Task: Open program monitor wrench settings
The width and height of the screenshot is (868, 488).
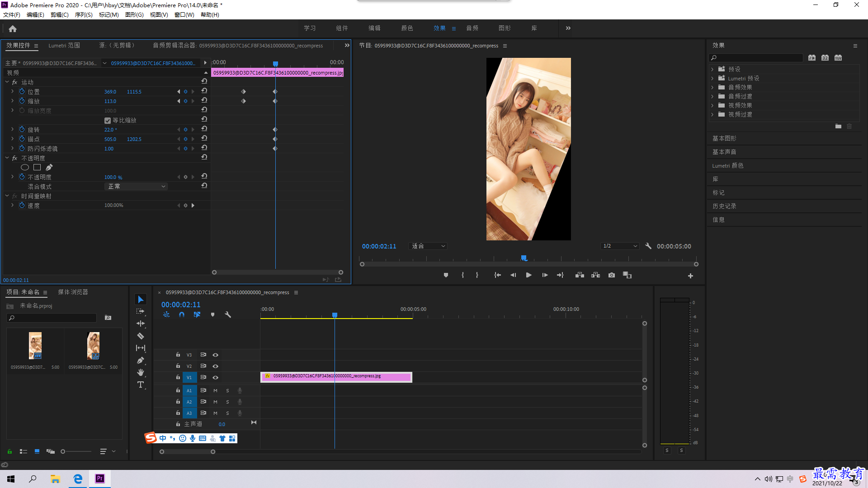Action: (x=648, y=246)
